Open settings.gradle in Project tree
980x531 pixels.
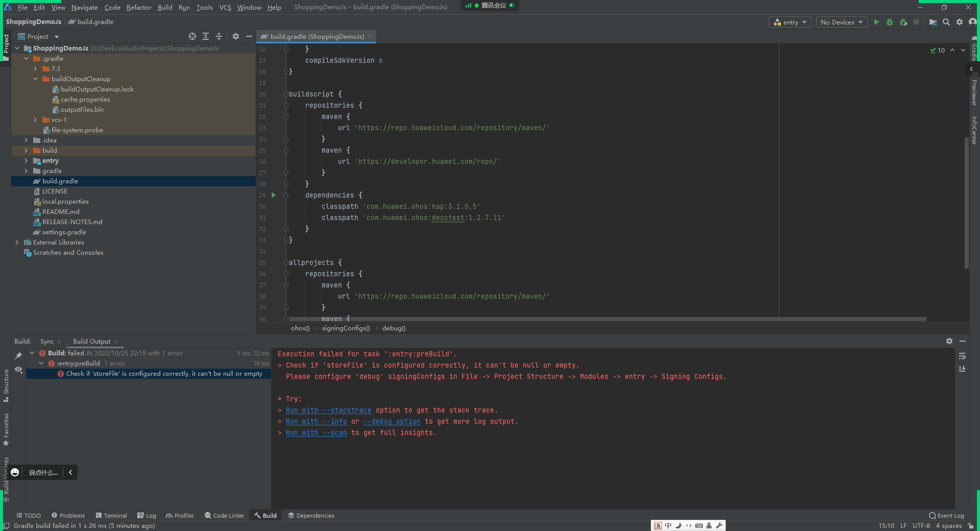(x=64, y=232)
